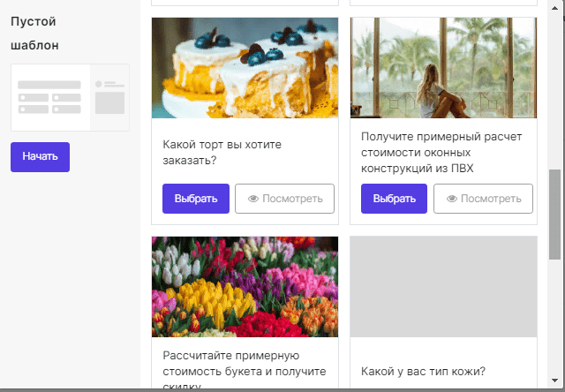This screenshot has width=565, height=392.
Task: Click the 'Пустой шаблон' heading
Action: click(x=34, y=34)
